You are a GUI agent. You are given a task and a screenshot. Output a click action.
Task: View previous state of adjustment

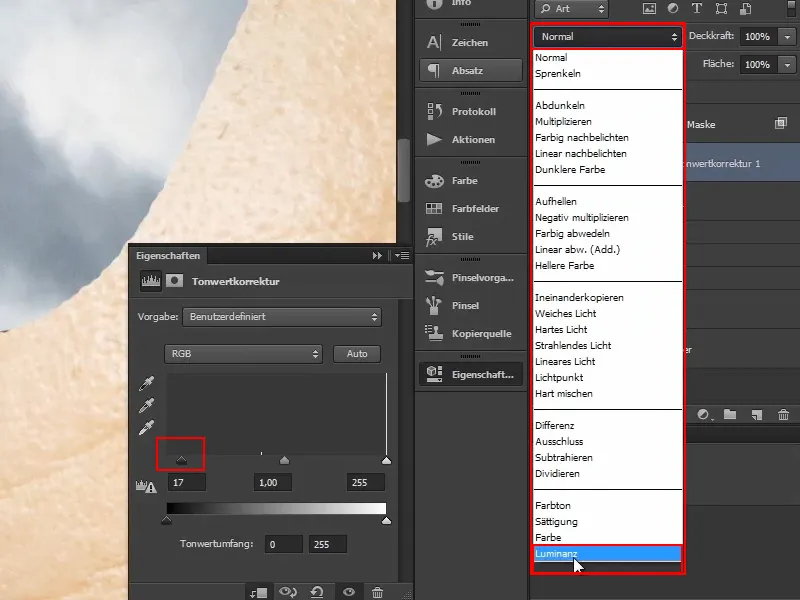(288, 592)
